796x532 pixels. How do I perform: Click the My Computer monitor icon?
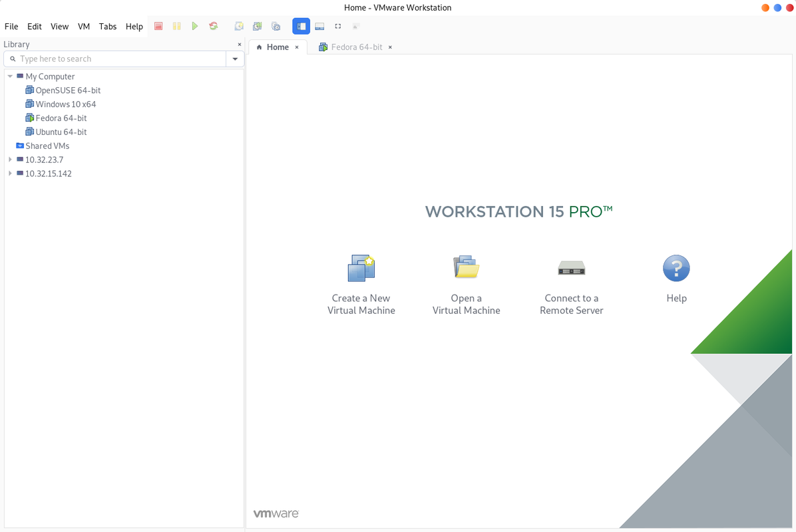pyautogui.click(x=20, y=76)
